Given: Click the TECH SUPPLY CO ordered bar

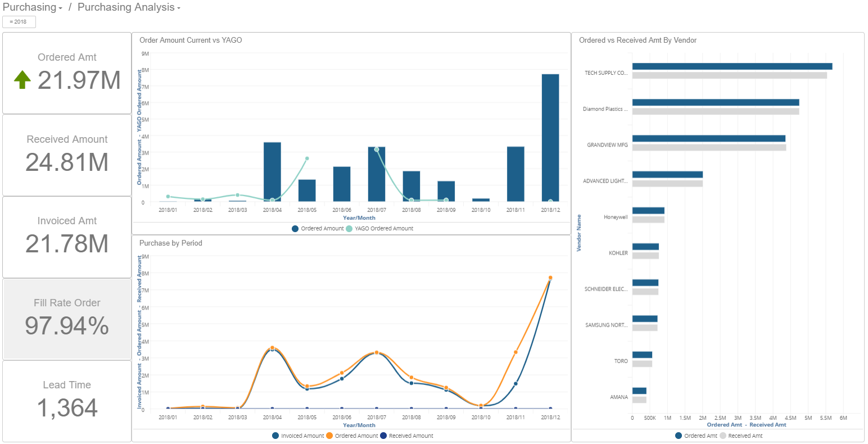Looking at the screenshot, I should click(x=731, y=65).
